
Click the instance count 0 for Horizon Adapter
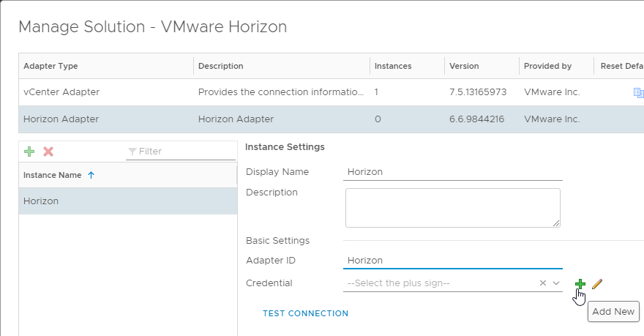point(378,119)
